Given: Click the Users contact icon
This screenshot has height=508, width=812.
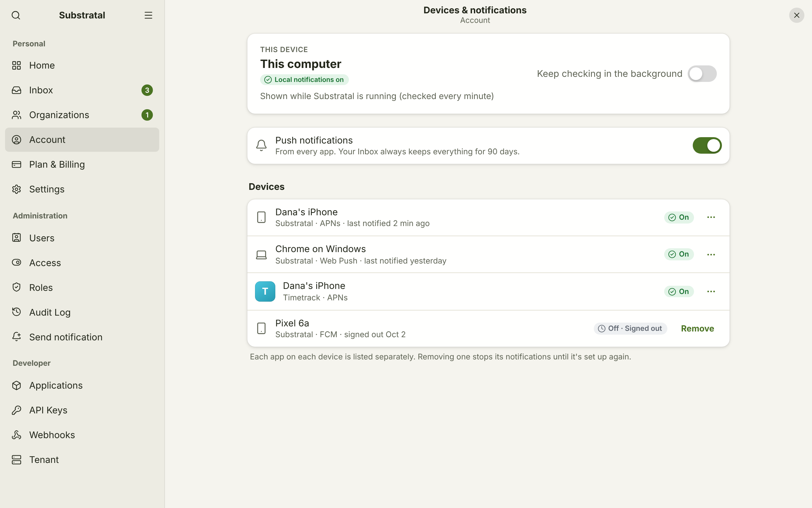Looking at the screenshot, I should tap(16, 238).
